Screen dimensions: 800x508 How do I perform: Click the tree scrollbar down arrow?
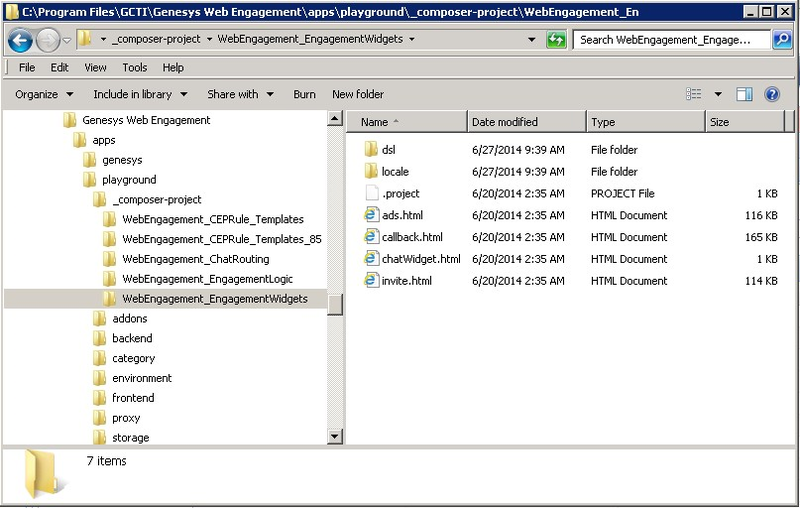[x=334, y=436]
